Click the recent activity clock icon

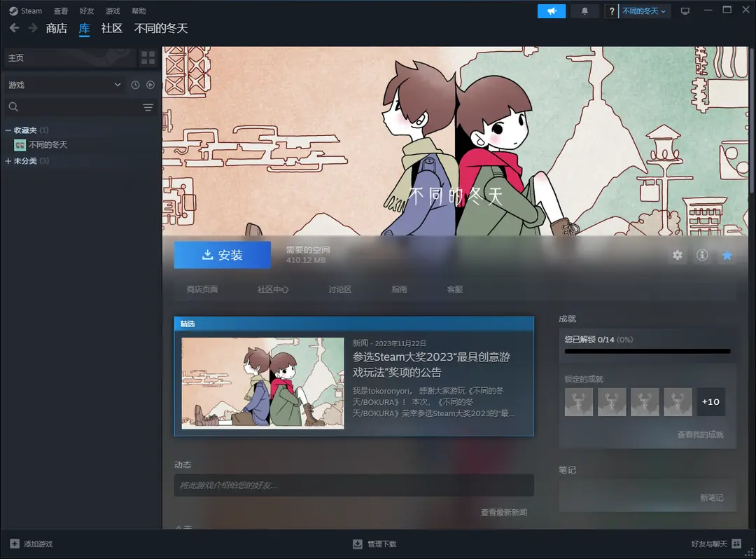click(136, 85)
